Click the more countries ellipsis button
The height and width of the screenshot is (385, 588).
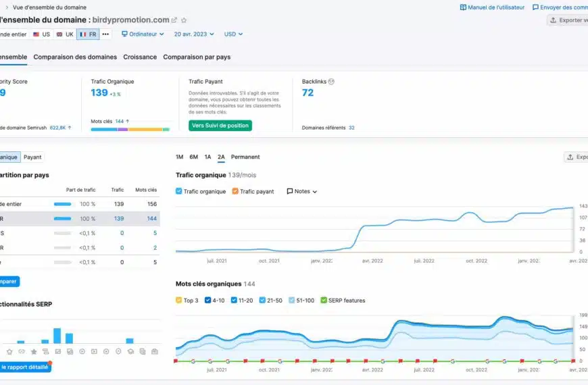tap(105, 34)
